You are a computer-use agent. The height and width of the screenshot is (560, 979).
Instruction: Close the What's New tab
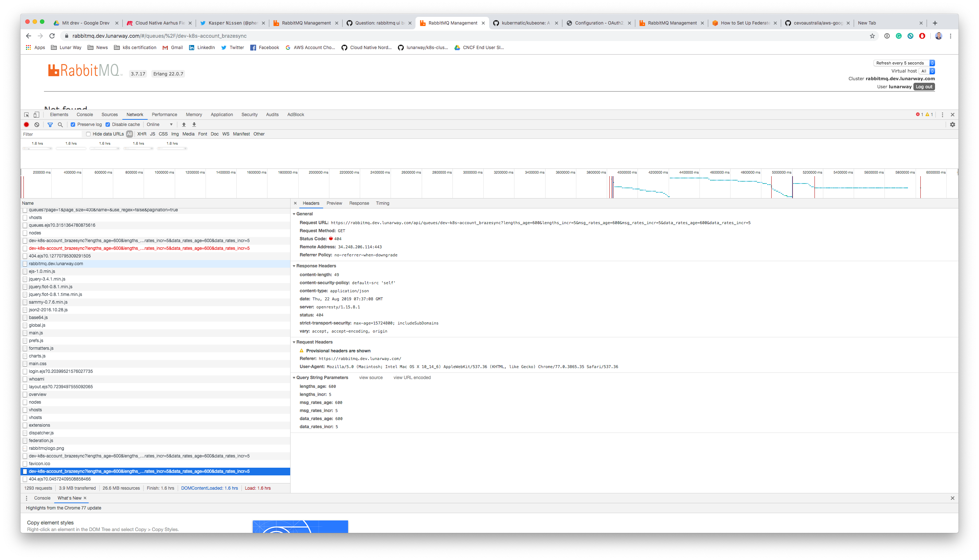(x=85, y=498)
